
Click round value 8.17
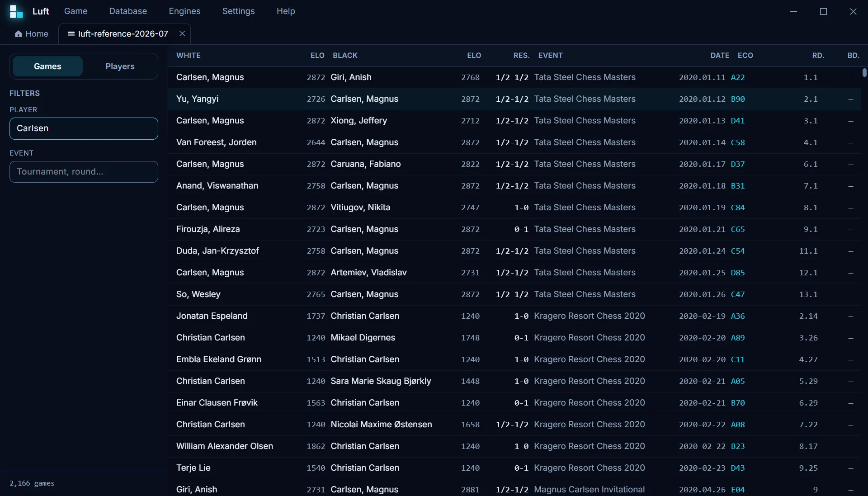coord(808,446)
